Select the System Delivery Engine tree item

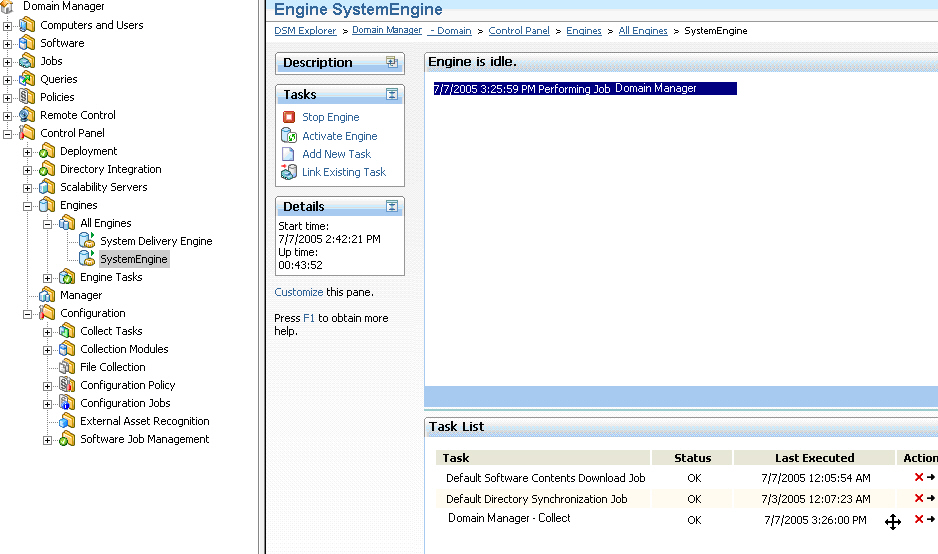(156, 241)
